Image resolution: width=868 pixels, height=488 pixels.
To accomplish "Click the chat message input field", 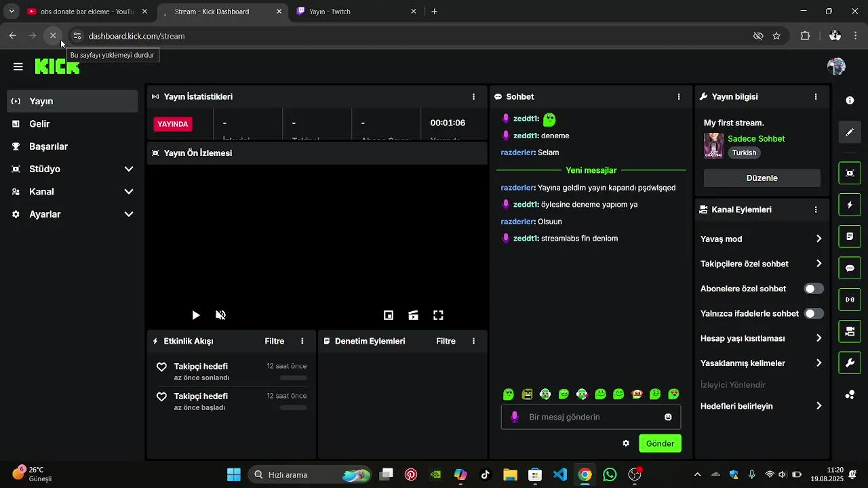I will (x=591, y=417).
